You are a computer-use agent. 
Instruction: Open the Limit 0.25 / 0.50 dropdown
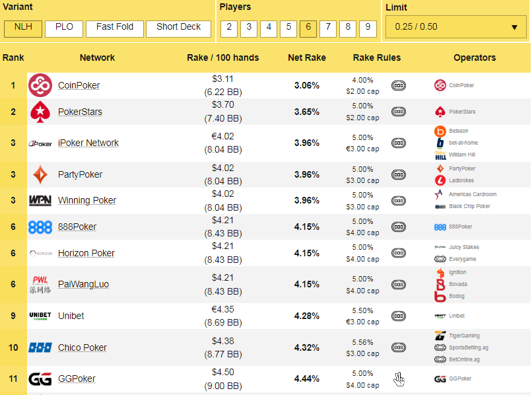(455, 27)
